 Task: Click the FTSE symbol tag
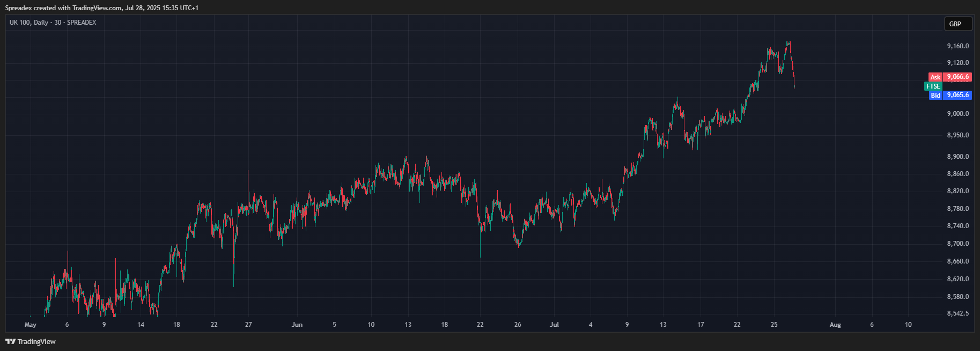[x=933, y=86]
